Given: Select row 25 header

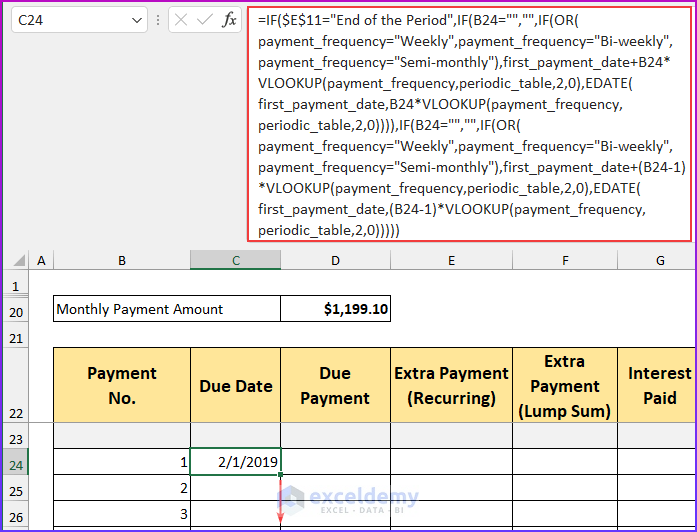Looking at the screenshot, I should tap(16, 488).
